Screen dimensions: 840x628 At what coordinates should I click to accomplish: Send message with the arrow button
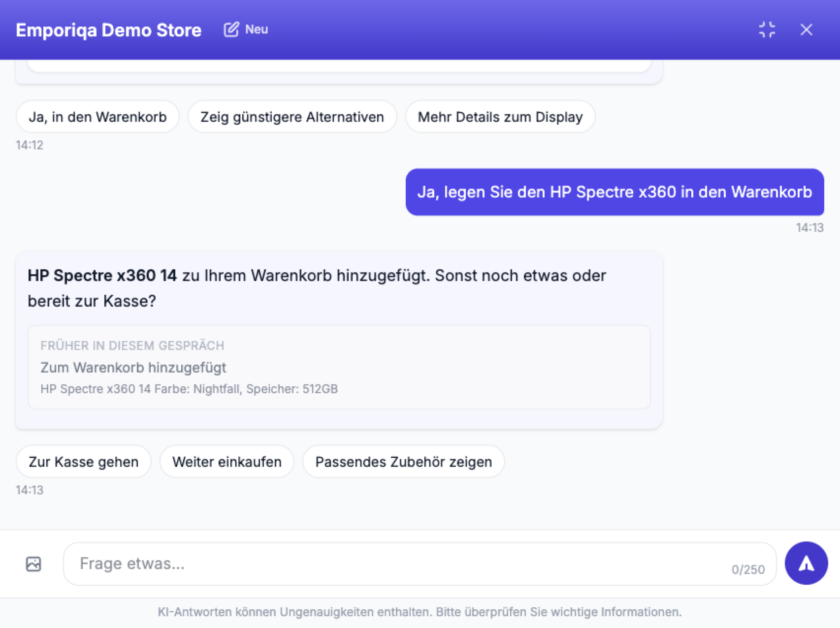pos(806,563)
